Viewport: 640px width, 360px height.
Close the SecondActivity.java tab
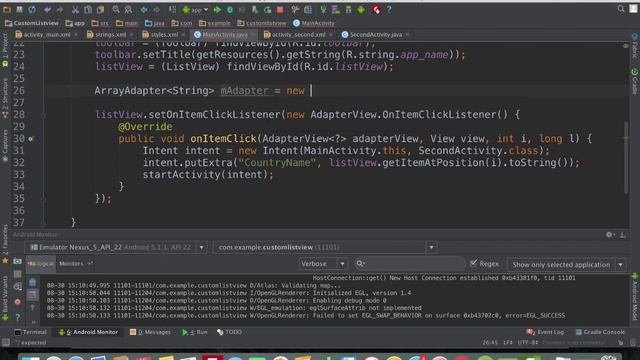pyautogui.click(x=407, y=35)
